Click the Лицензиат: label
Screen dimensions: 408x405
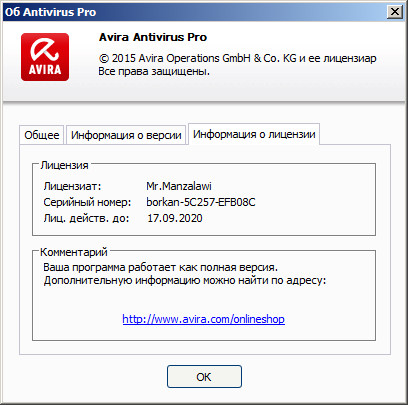[72, 186]
